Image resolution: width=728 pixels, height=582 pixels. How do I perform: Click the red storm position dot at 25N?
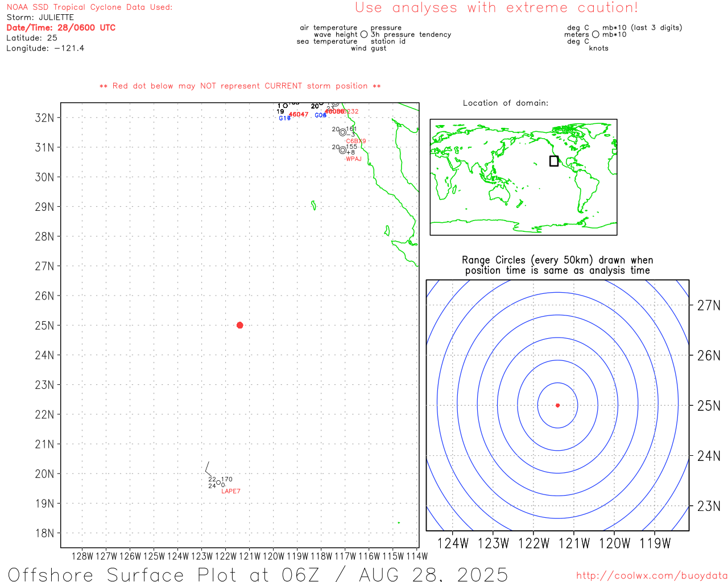point(239,325)
